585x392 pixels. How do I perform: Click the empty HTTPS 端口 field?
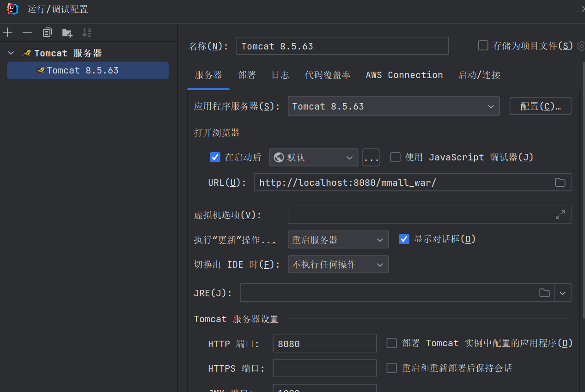click(324, 368)
